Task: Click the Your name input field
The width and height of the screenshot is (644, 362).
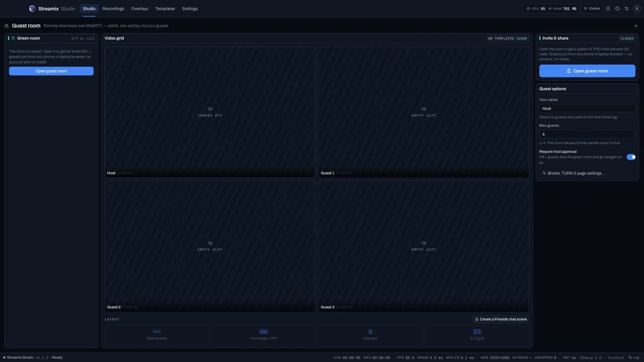Action: click(x=587, y=109)
